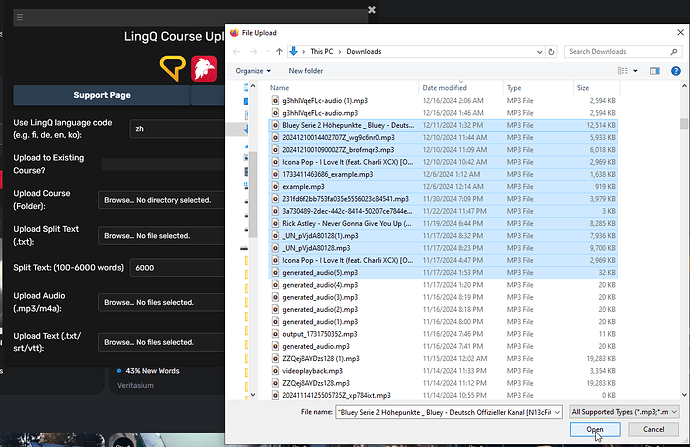Select the output_1731750352.mp3 file
Screen dimensions: 690x447
[443, 334]
